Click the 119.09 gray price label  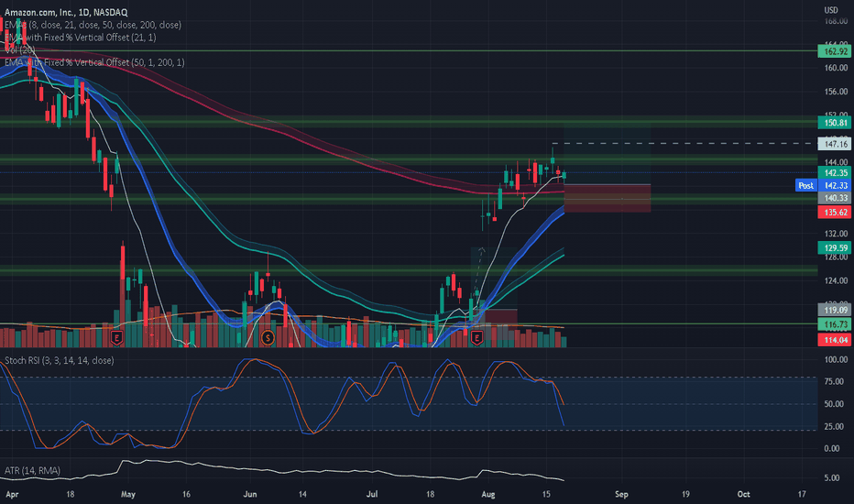pos(836,310)
